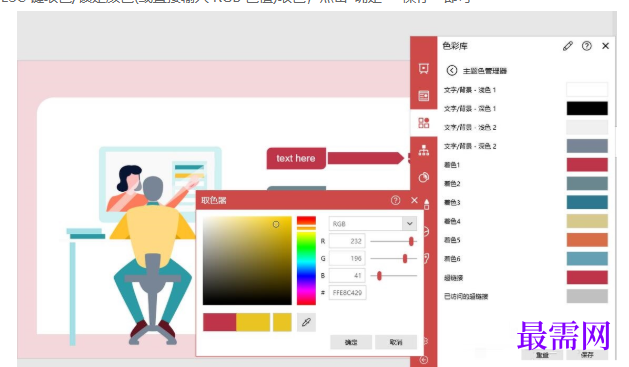The width and height of the screenshot is (629, 367).
Task: Select the 'text here' shape on slide
Action: 296,158
